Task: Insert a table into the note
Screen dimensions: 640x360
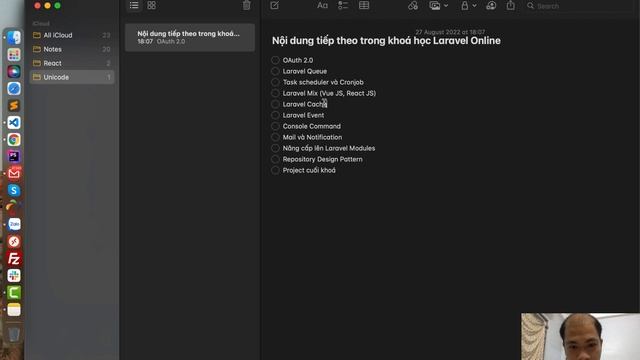Action: coord(364,5)
